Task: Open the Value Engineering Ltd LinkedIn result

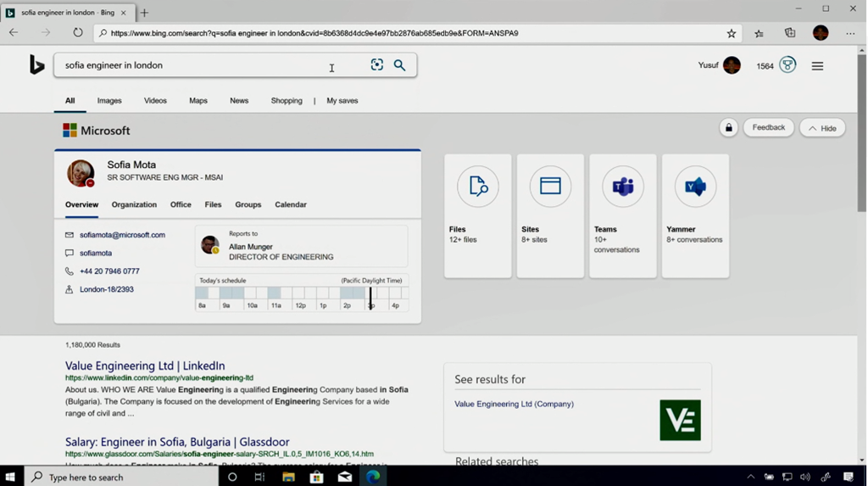Action: coord(145,366)
